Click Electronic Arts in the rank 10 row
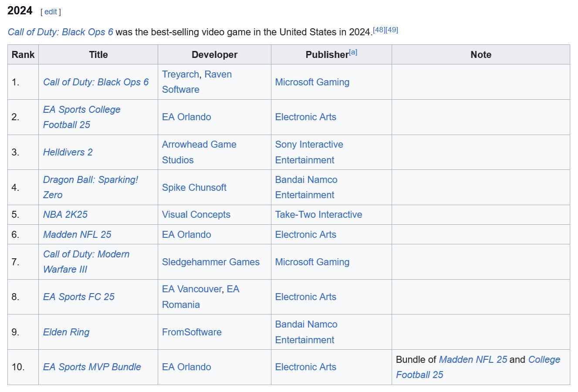The image size is (578, 392). pyautogui.click(x=306, y=367)
